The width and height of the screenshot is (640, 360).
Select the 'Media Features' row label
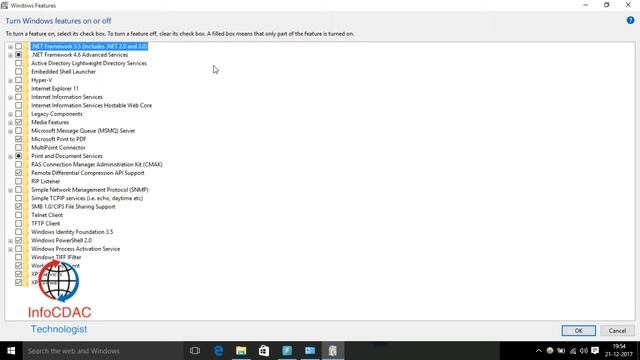pyautogui.click(x=50, y=122)
